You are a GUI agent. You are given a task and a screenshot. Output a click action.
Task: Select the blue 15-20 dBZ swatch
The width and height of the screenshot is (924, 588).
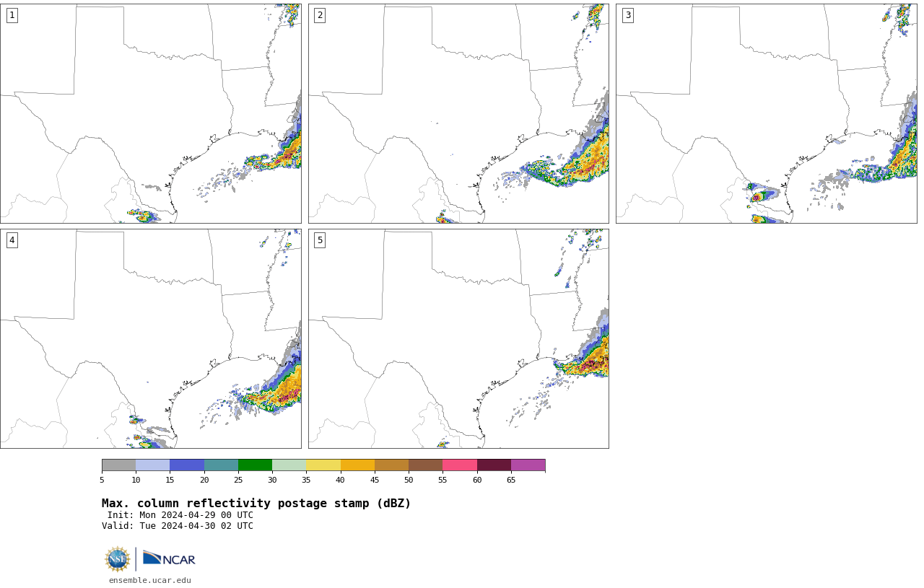(x=187, y=465)
